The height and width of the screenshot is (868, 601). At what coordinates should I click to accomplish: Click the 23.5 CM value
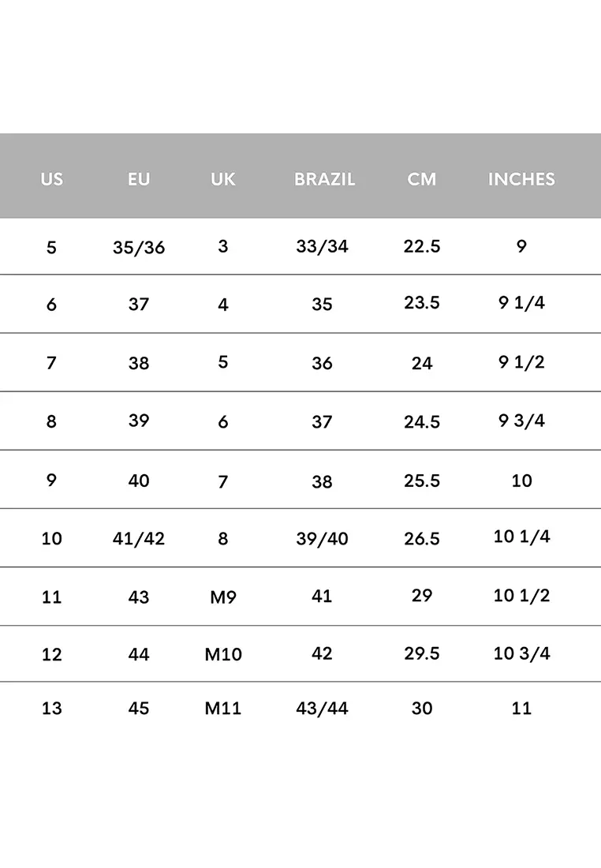click(422, 303)
